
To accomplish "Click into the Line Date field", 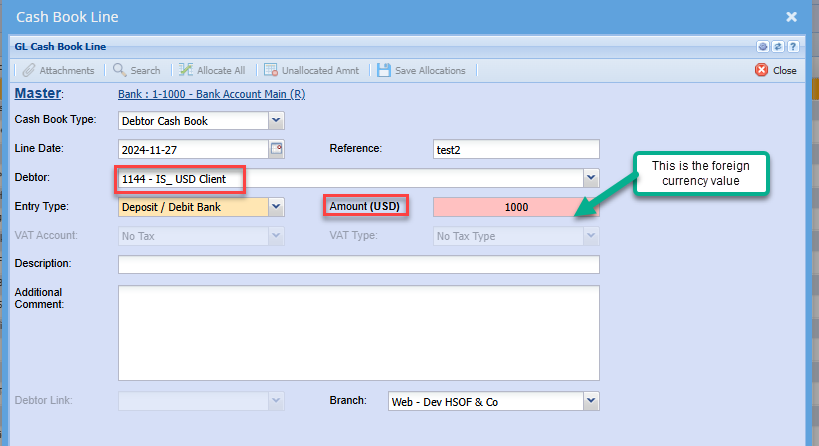I will (193, 149).
